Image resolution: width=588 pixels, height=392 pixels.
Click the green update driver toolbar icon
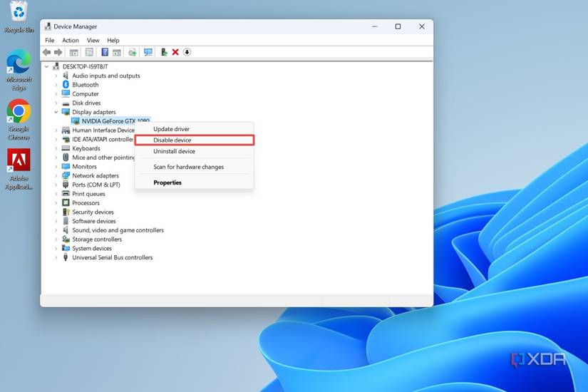(164, 52)
